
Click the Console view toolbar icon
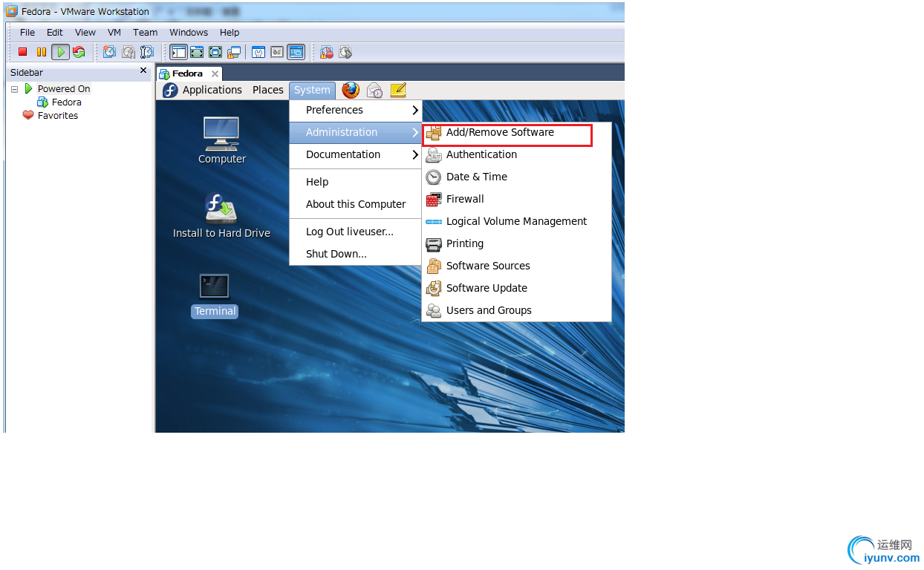tap(296, 52)
